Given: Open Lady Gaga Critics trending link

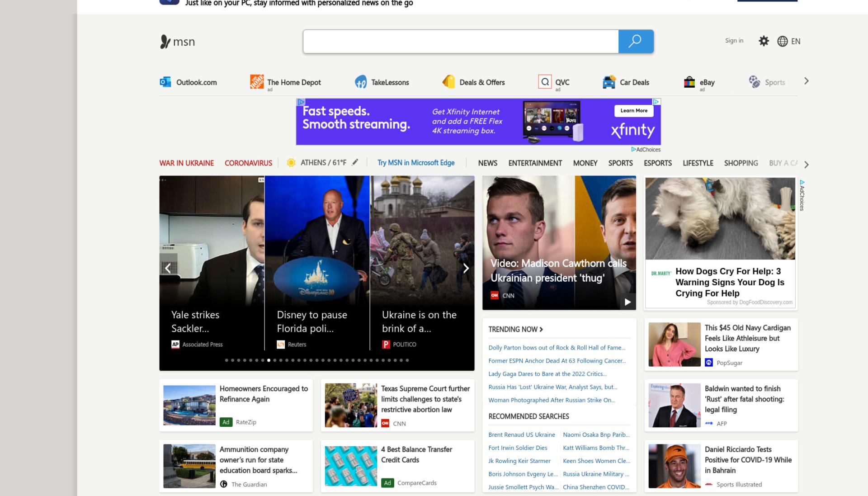Looking at the screenshot, I should click(547, 374).
